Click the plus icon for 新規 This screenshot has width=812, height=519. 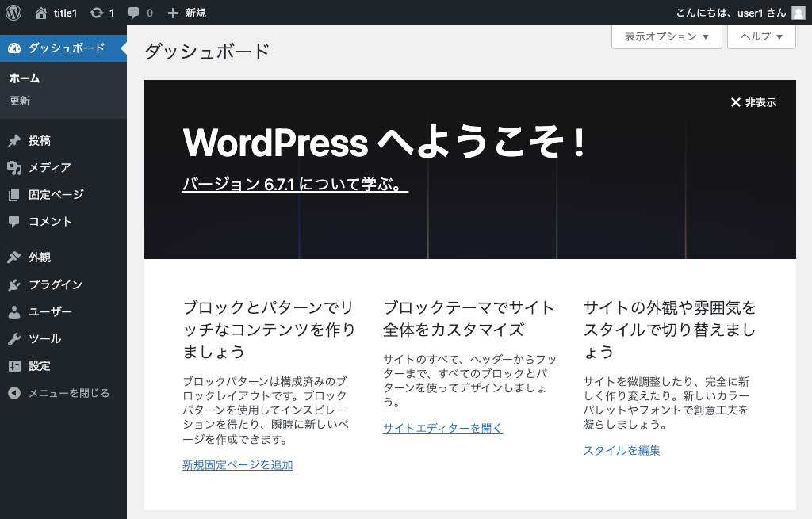coord(173,13)
